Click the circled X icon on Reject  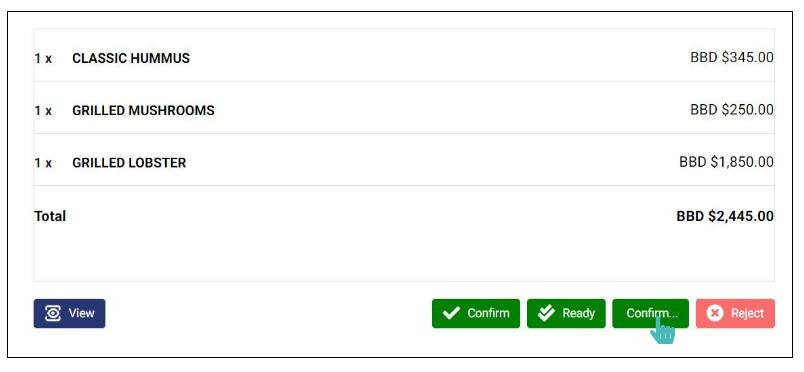714,313
